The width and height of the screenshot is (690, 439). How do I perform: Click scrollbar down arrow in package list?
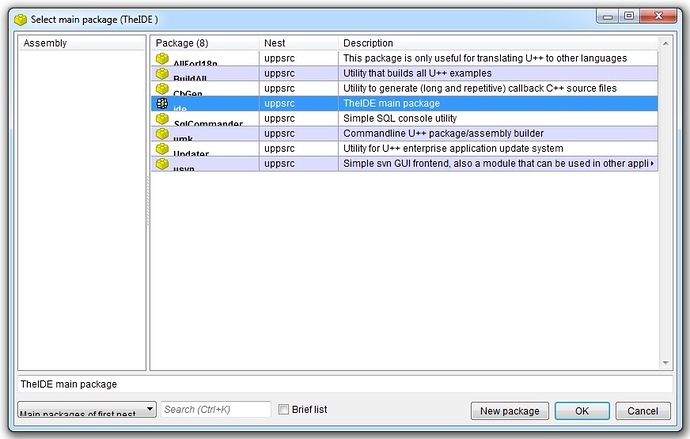point(665,363)
